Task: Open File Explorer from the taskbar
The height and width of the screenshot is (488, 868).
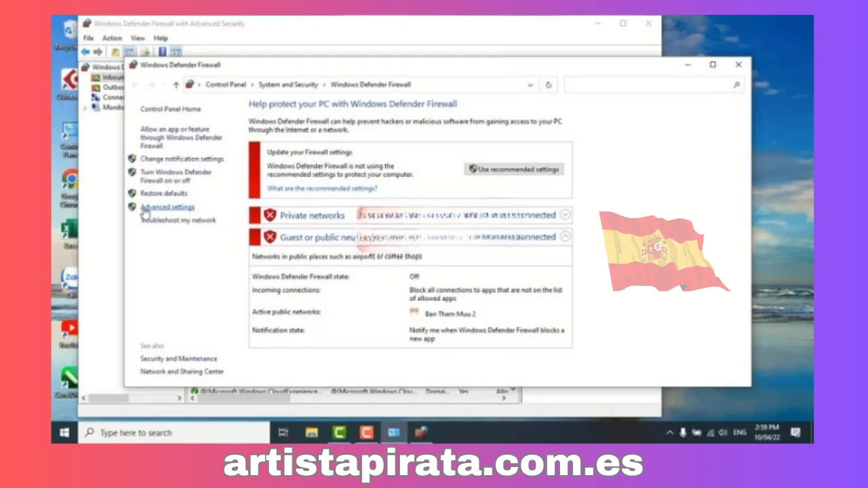Action: (x=311, y=432)
